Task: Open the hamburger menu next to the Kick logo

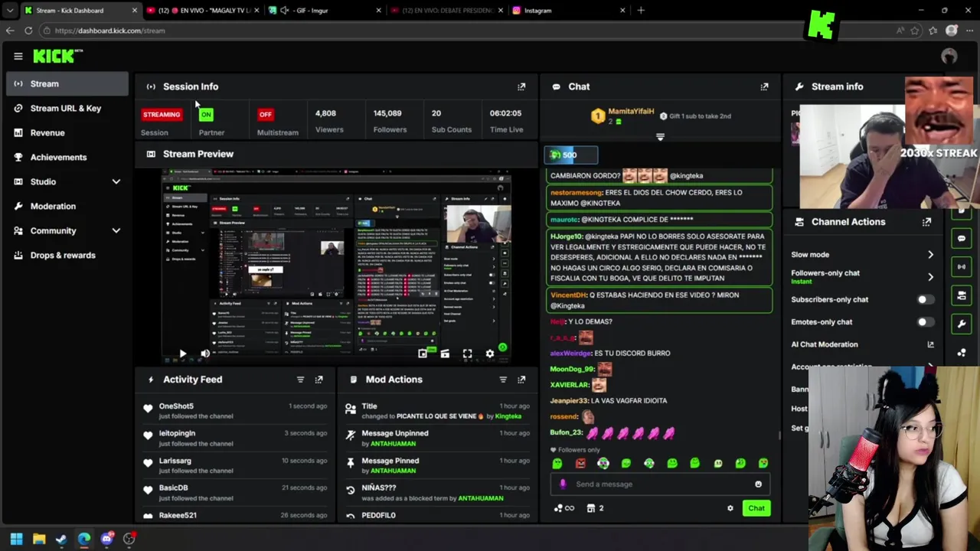Action: coord(18,56)
